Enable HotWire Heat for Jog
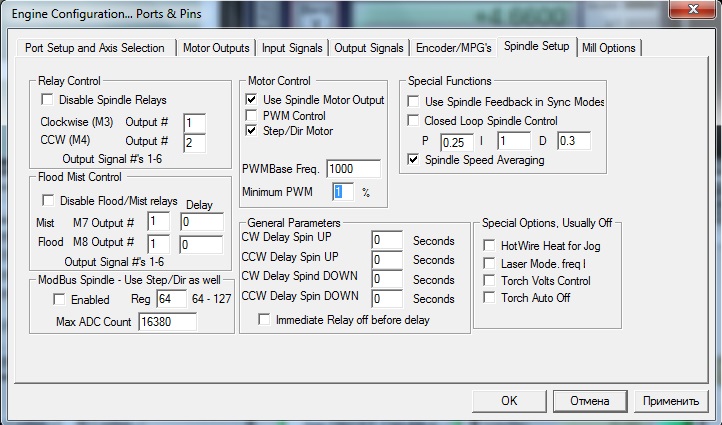Image resolution: width=722 pixels, height=425 pixels. (x=489, y=245)
